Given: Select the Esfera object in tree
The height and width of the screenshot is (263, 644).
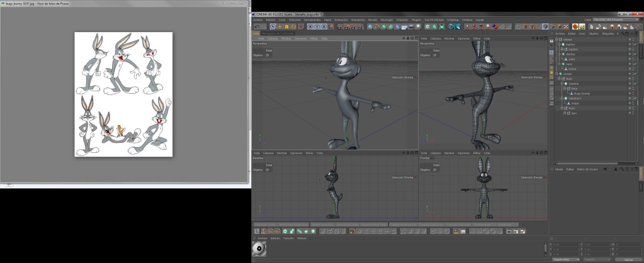Looking at the screenshot, I should click(572, 69).
